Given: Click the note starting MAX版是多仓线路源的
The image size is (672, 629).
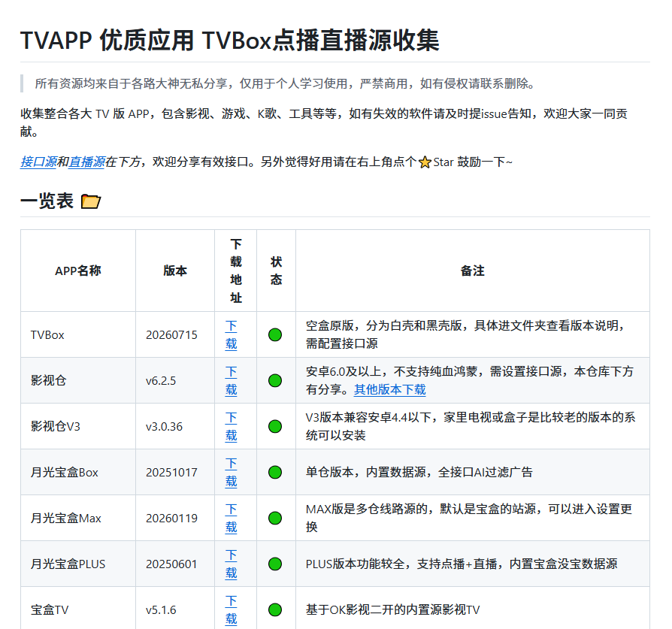Looking at the screenshot, I should coord(468,518).
